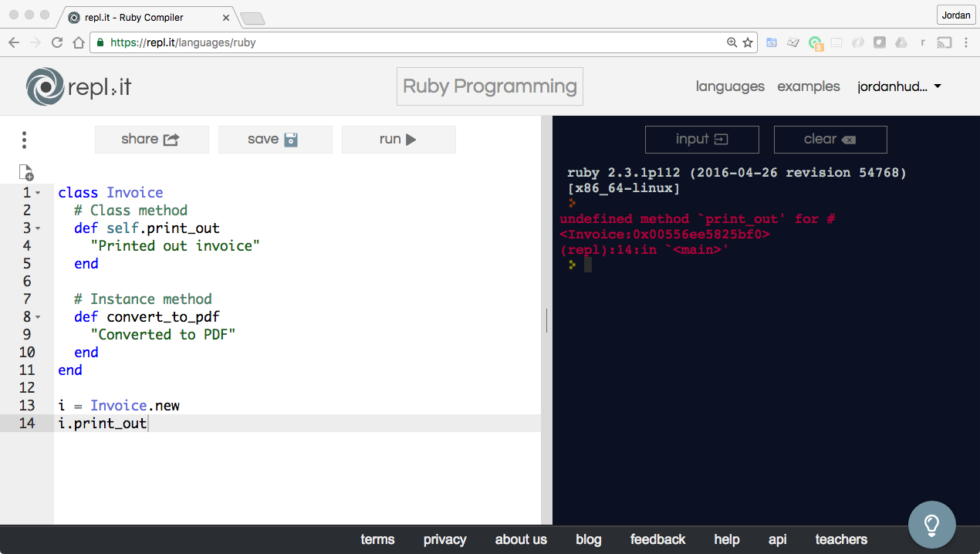This screenshot has height=554, width=980.
Task: Collapse the convert_to_pdf fold arrow on line 8
Action: (x=38, y=317)
